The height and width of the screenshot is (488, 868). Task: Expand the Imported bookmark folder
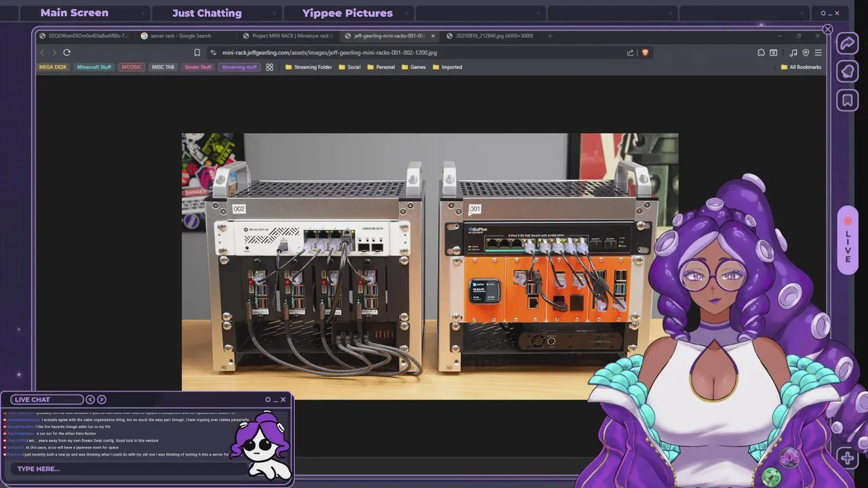[x=447, y=67]
